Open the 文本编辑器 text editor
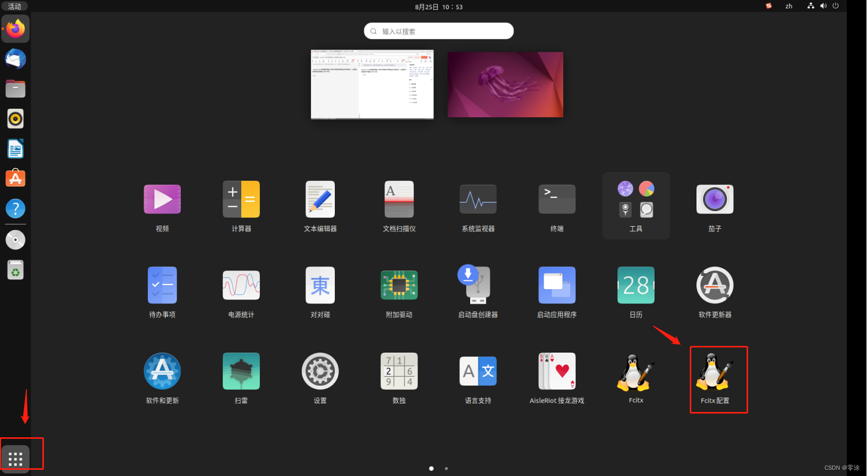Image resolution: width=868 pixels, height=476 pixels. (320, 199)
